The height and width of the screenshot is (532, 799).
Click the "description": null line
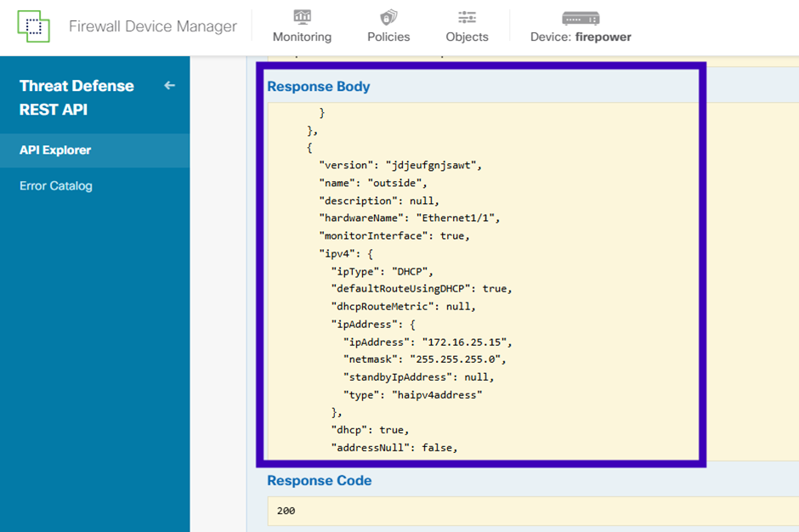379,201
